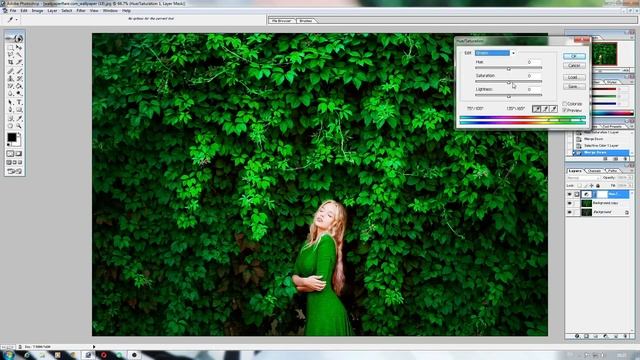Select the Brush tool

tap(19, 71)
